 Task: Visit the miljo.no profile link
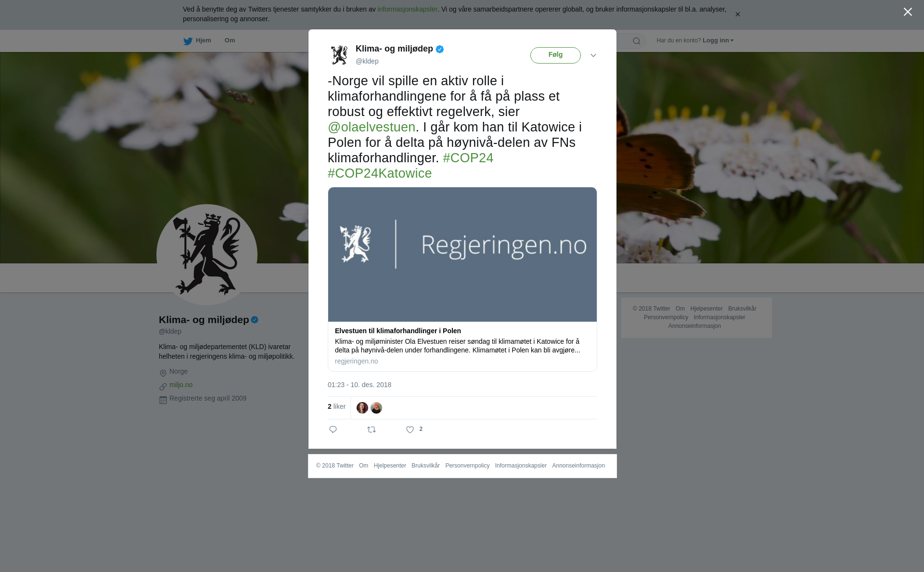click(181, 385)
